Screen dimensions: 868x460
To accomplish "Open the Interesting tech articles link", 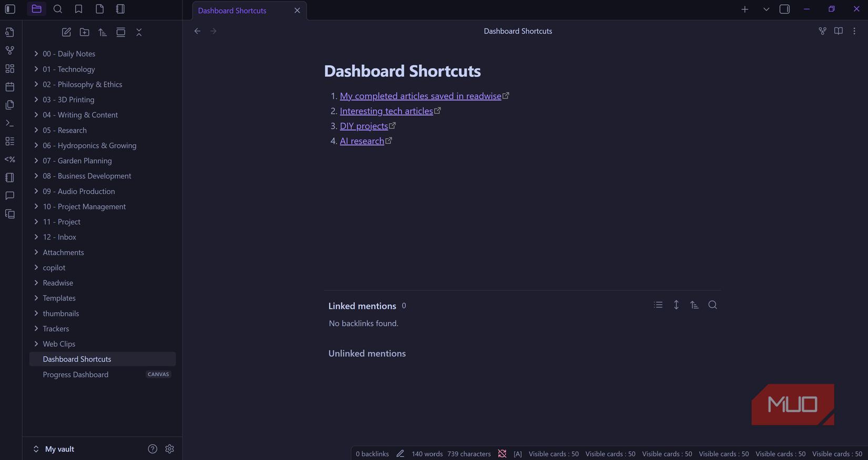I will click(x=386, y=111).
